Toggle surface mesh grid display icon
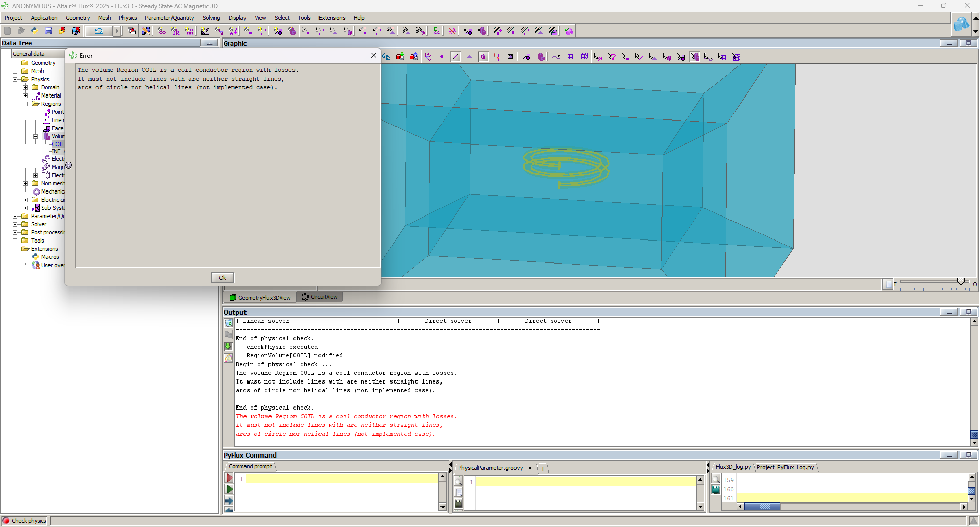 [570, 57]
